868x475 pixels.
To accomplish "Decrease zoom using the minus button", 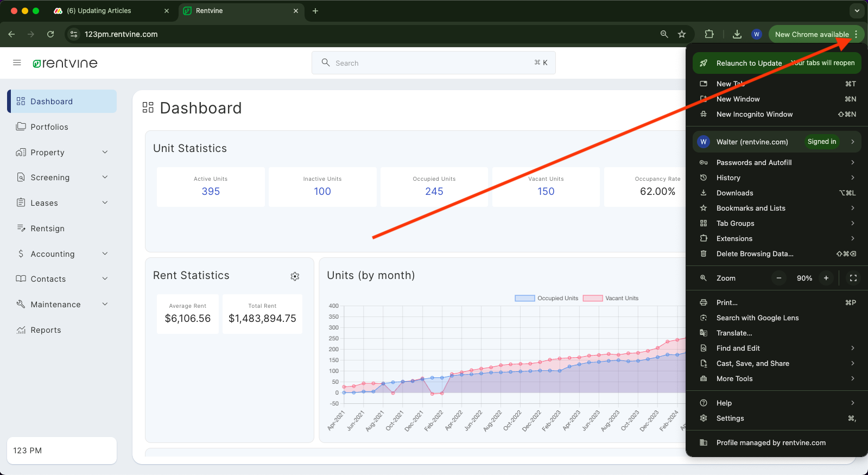I will 779,278.
